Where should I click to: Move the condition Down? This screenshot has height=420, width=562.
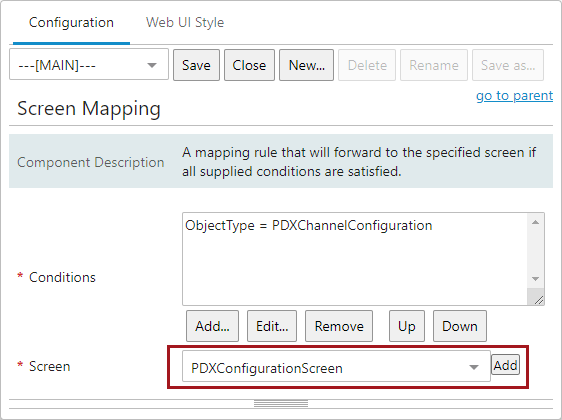[460, 326]
